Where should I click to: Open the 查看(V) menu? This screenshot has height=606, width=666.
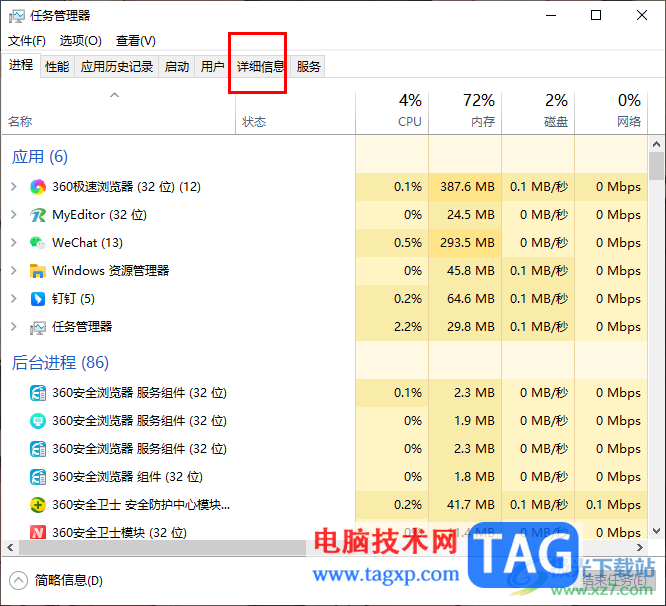click(135, 41)
